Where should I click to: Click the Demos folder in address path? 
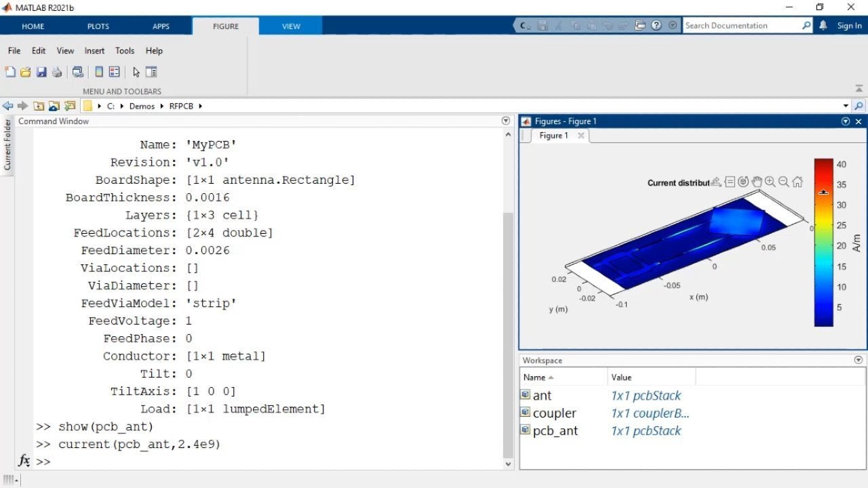click(142, 106)
